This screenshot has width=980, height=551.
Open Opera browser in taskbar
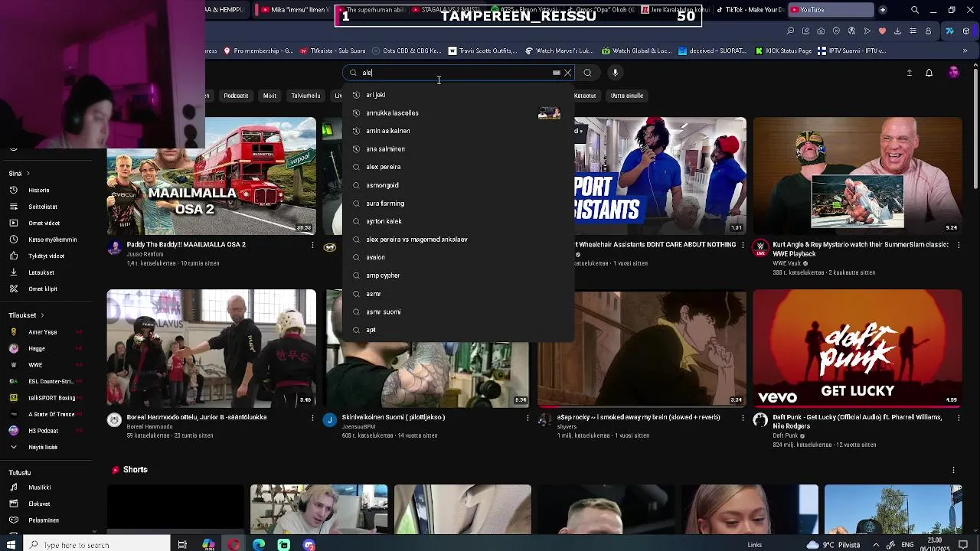tap(234, 545)
